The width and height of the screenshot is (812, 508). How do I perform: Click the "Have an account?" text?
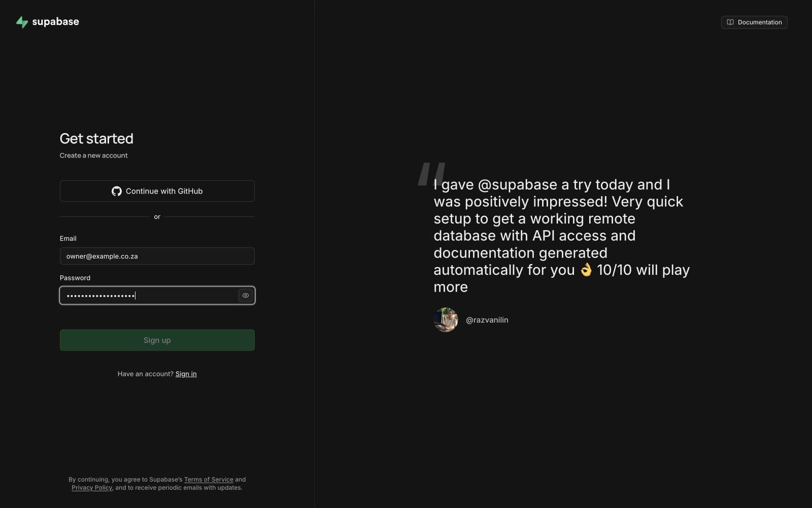(146, 374)
